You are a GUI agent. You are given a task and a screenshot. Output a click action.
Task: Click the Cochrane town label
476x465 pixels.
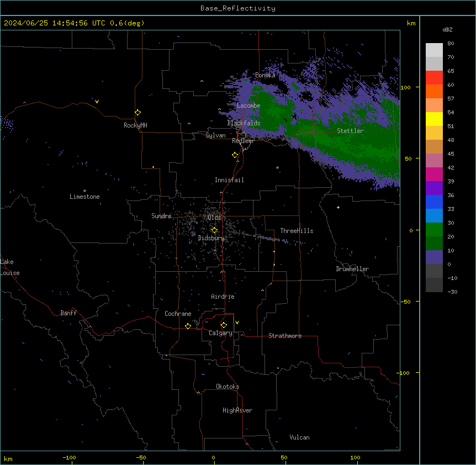(x=178, y=314)
